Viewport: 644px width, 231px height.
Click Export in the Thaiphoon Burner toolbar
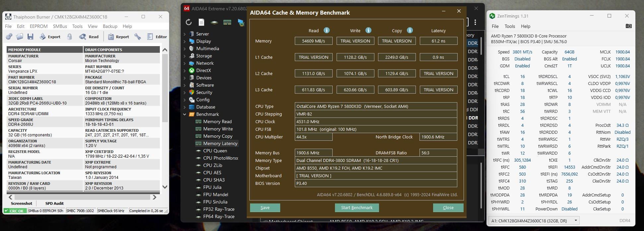[x=50, y=37]
